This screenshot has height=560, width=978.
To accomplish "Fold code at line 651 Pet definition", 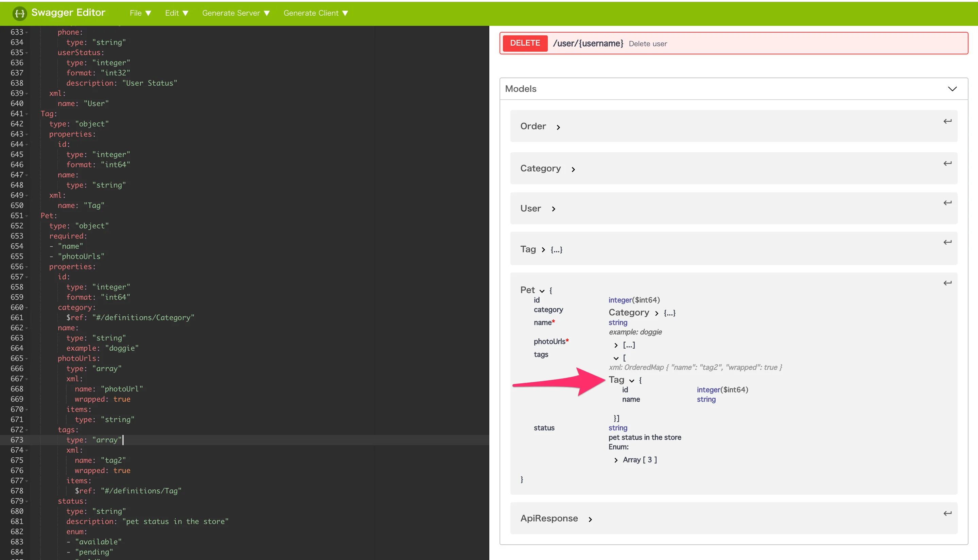I will pos(27,216).
